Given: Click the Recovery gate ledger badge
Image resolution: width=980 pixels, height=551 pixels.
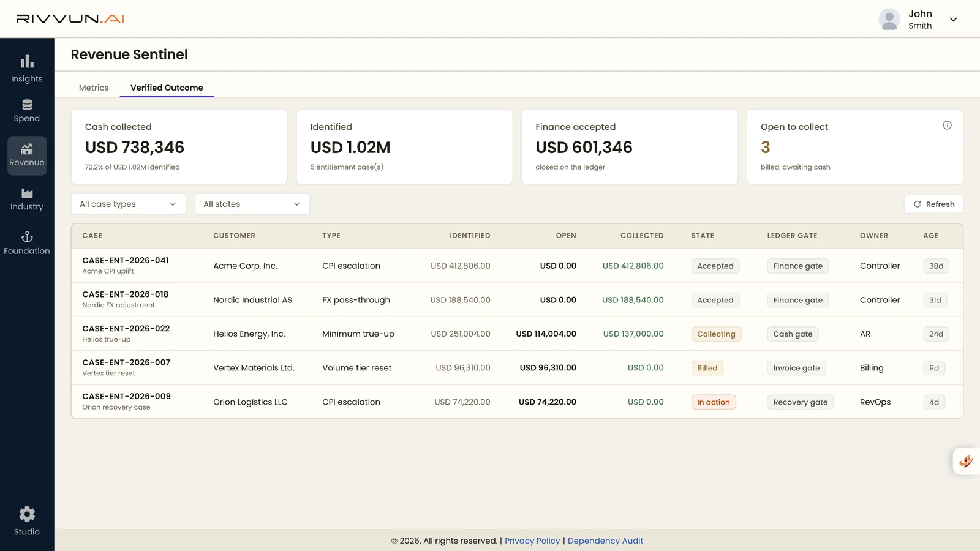Looking at the screenshot, I should pyautogui.click(x=800, y=402).
